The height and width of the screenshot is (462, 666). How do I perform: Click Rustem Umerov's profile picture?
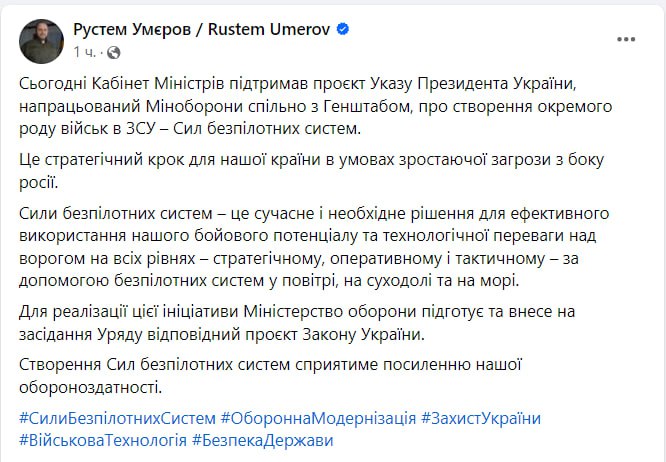click(x=40, y=40)
